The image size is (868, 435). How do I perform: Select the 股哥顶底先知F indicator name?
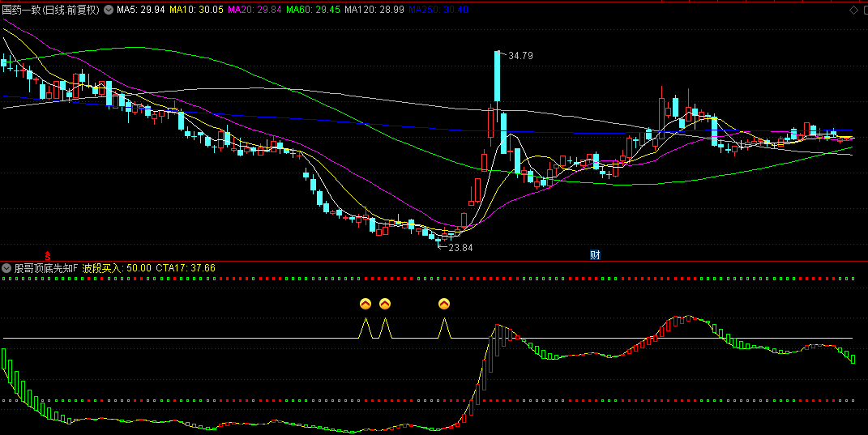(45, 267)
